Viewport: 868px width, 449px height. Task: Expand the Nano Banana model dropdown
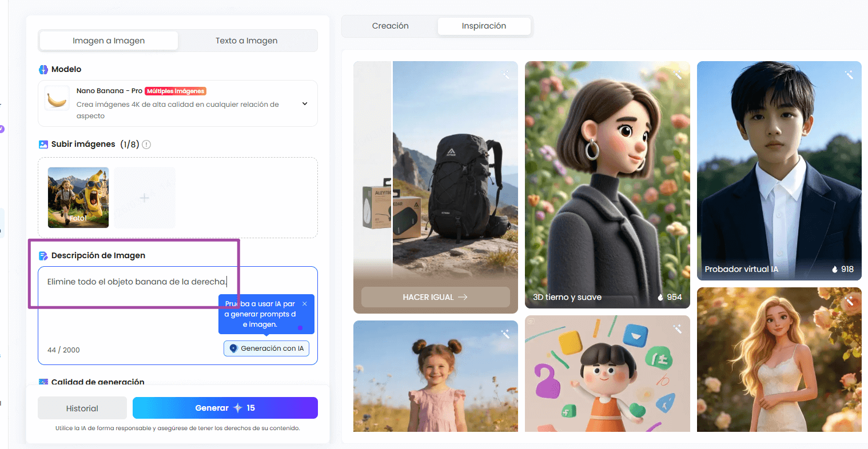coord(305,103)
